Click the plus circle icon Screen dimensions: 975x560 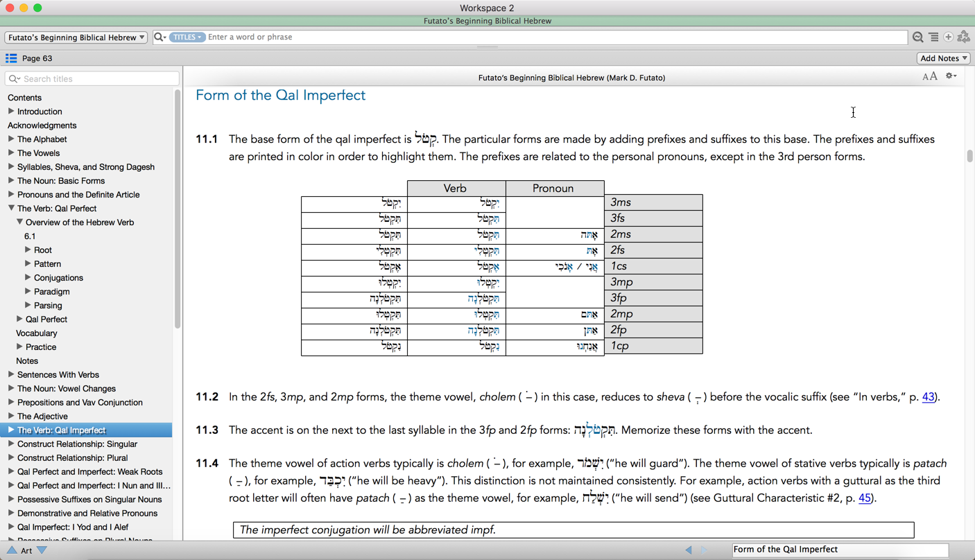tap(949, 37)
